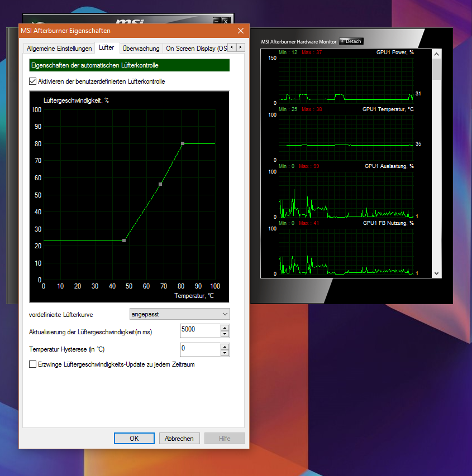The width and height of the screenshot is (472, 476).
Task: Close the MSI Afterburner Eigenschaften dialog
Action: [x=241, y=31]
